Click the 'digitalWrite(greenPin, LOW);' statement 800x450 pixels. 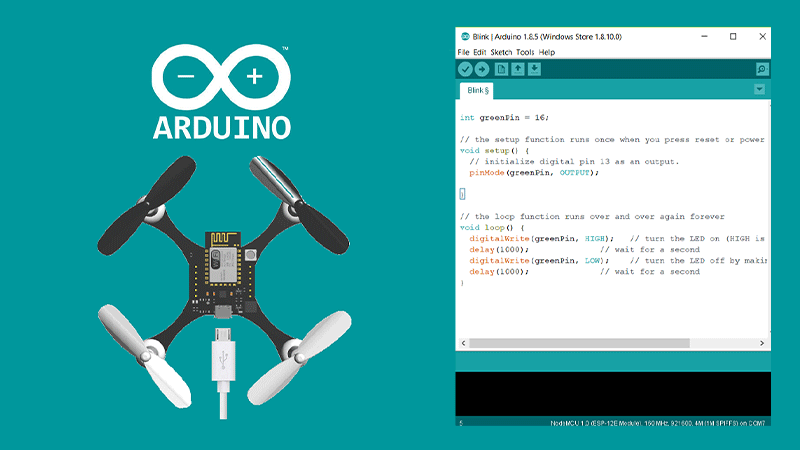(x=539, y=260)
